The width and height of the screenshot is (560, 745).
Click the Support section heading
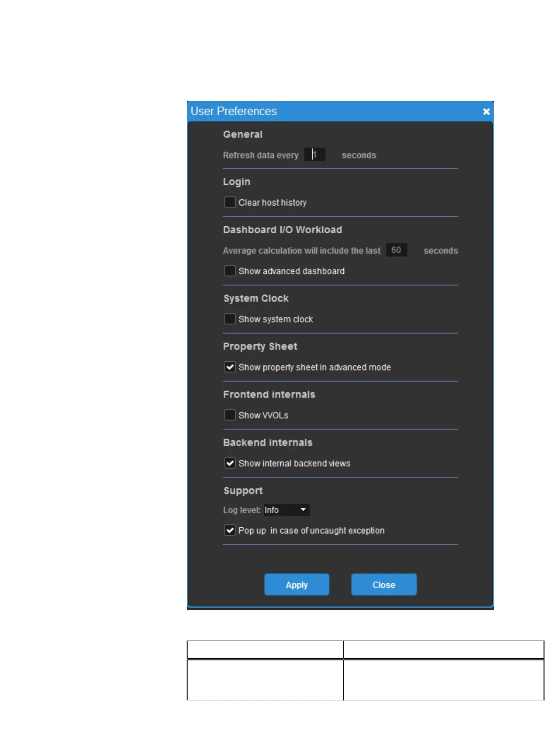click(243, 491)
